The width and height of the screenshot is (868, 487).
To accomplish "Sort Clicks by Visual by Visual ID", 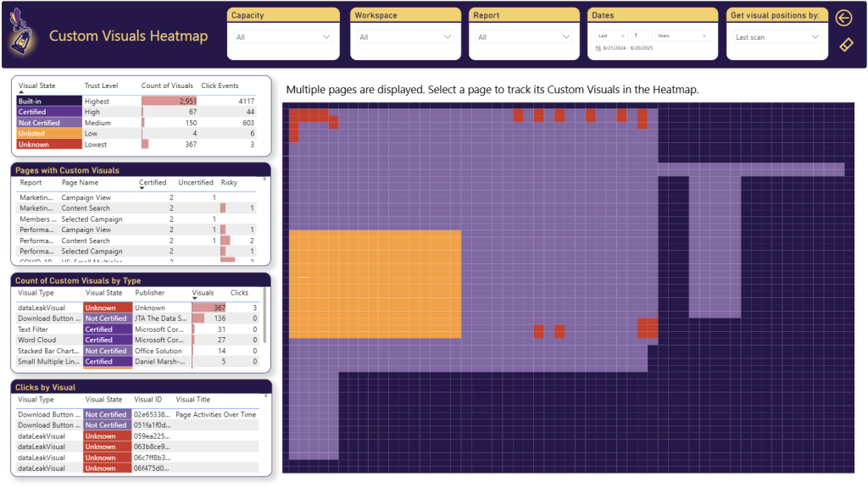I will (147, 400).
